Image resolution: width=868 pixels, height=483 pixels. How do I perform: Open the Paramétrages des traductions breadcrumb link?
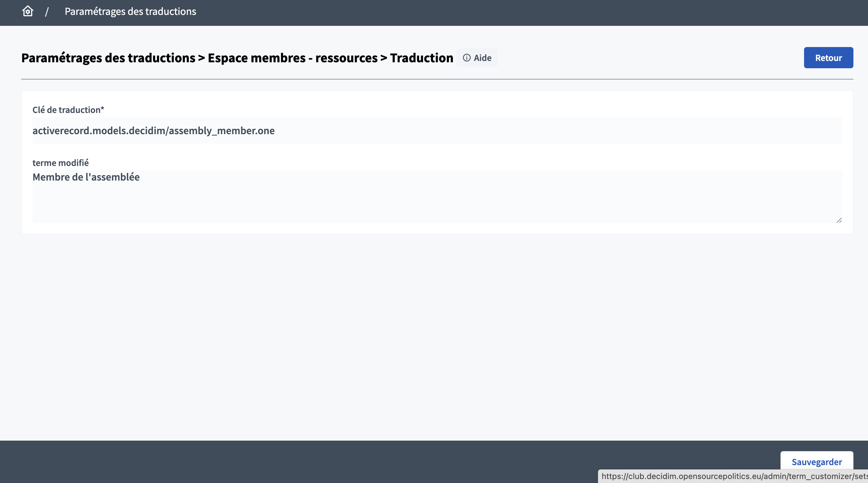[130, 12]
